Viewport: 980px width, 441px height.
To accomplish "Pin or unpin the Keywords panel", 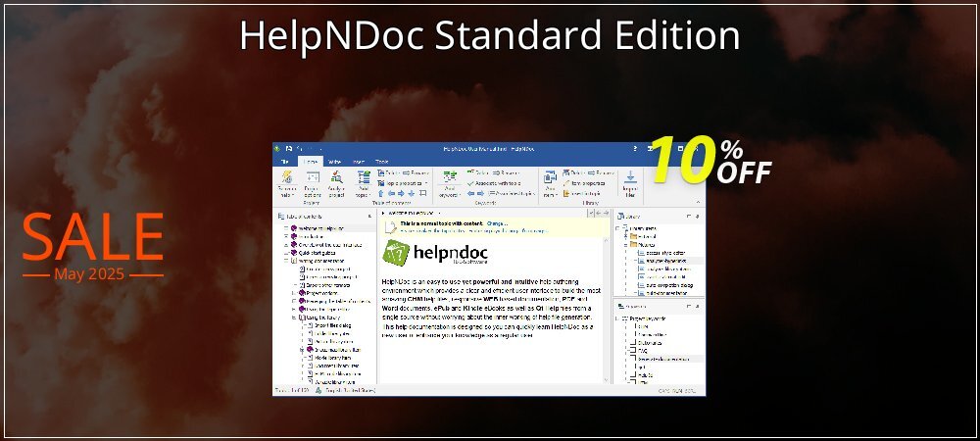I will pos(698,306).
